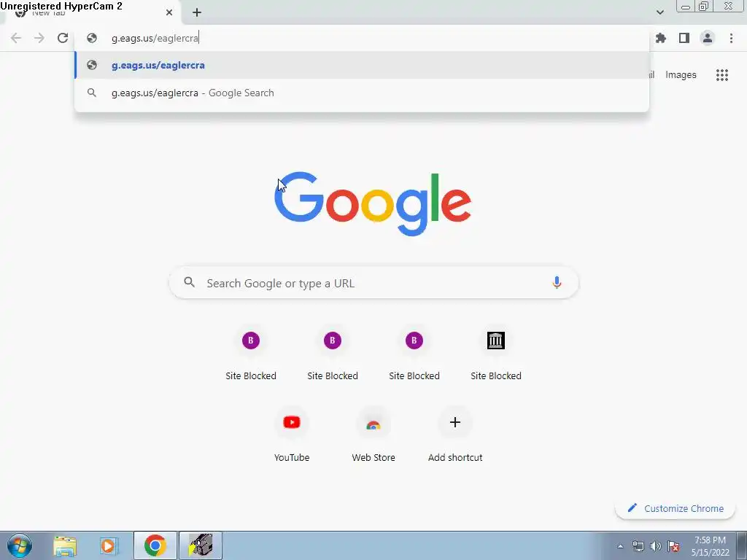Open the volume speaker tray icon

656,546
